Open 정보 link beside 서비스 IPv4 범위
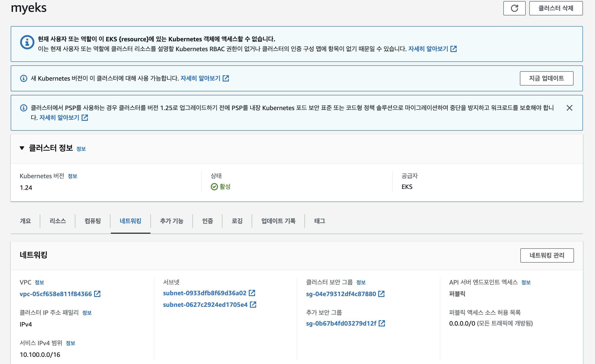Screen dimensions: 595x364 (70, 343)
